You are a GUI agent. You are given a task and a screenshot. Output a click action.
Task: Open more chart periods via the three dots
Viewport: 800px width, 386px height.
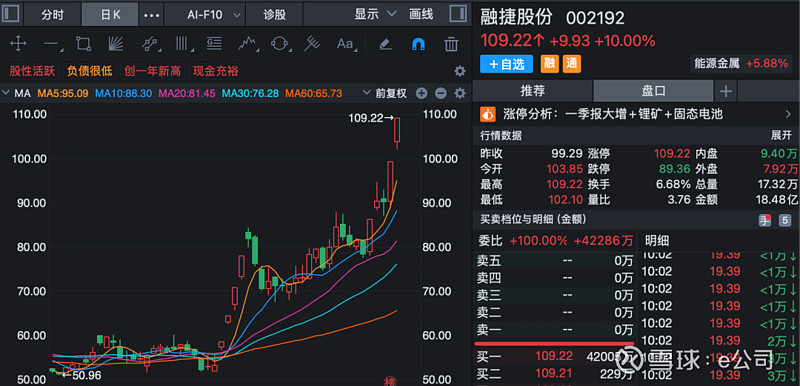click(152, 15)
